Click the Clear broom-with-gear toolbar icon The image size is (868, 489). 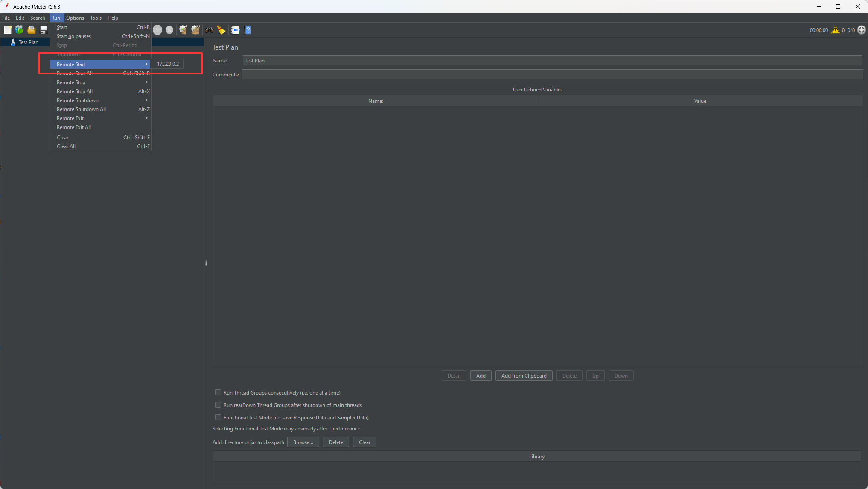(x=183, y=30)
